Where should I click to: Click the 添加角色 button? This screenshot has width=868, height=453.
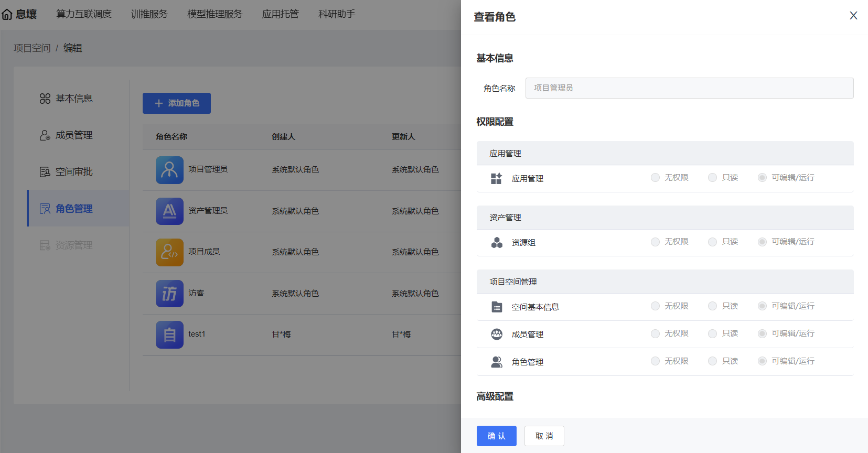tap(177, 103)
